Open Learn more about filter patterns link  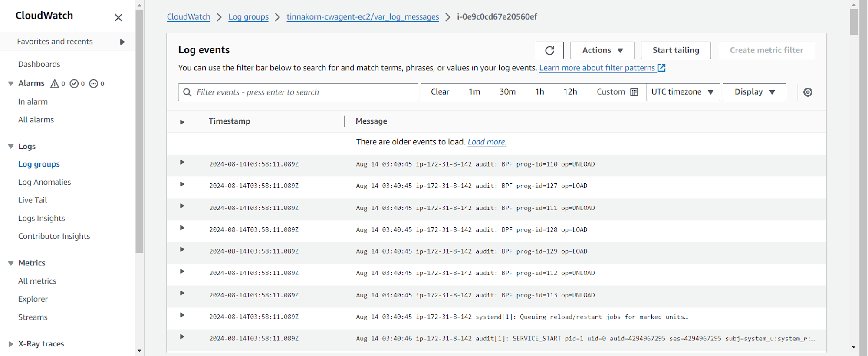(x=597, y=68)
